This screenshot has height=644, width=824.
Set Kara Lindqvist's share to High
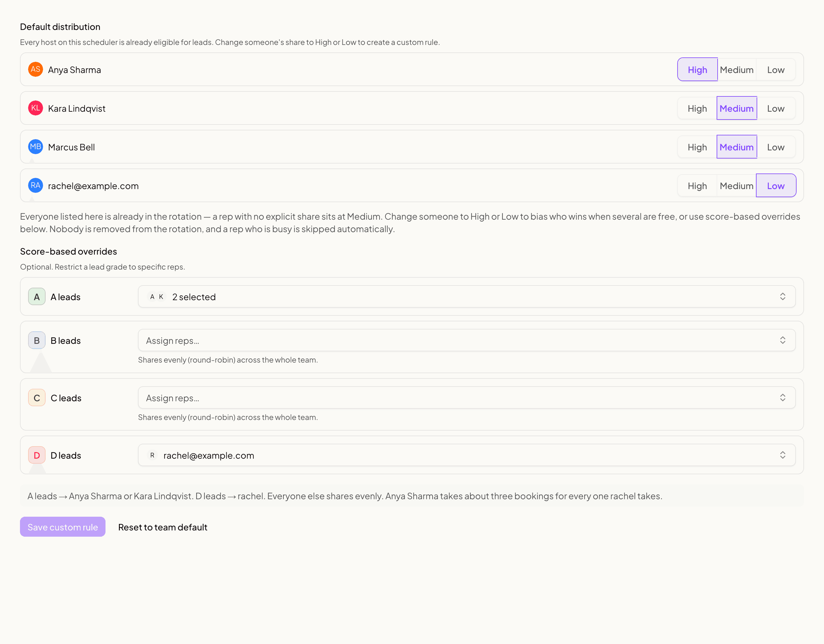697,109
